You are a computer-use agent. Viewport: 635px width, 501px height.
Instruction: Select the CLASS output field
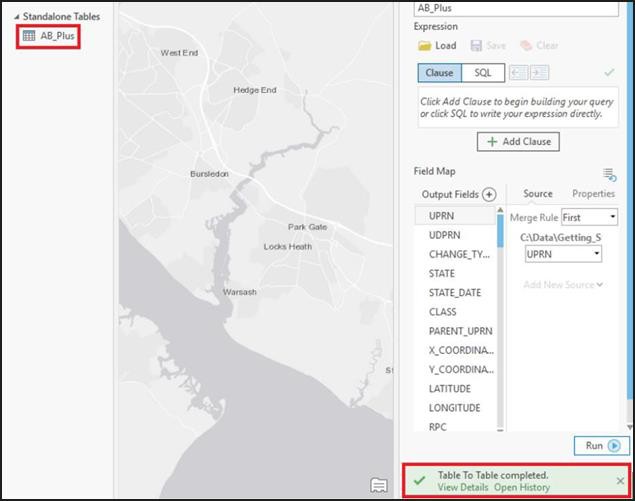click(x=455, y=312)
